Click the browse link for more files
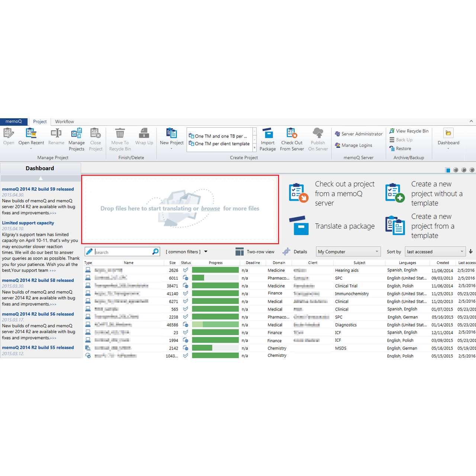This screenshot has height=476, width=476. [210, 208]
